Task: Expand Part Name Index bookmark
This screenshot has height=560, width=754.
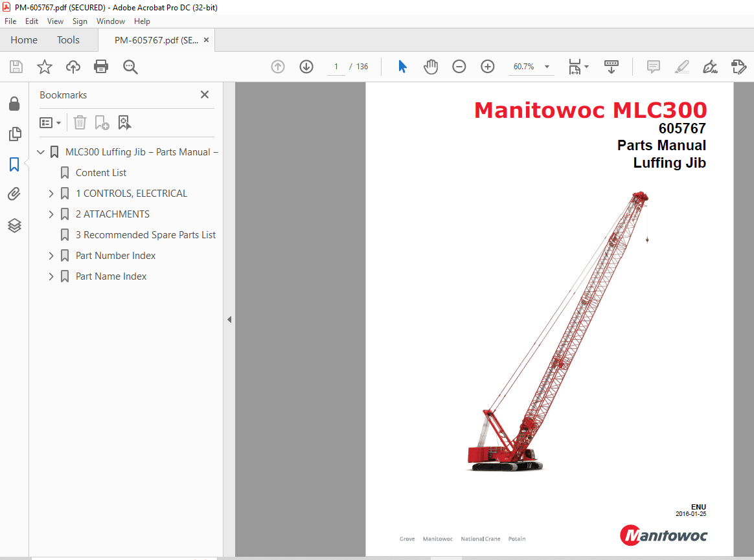Action: click(x=51, y=276)
